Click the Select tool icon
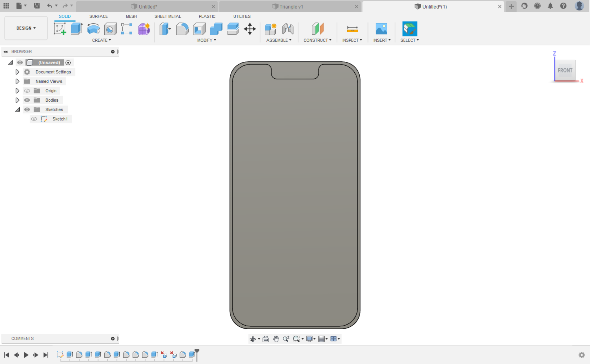590x364 pixels. coord(410,29)
